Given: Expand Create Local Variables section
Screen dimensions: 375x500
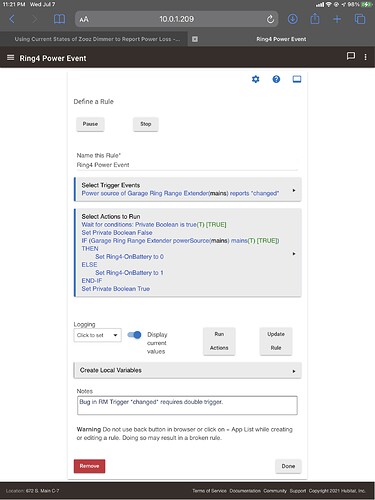Looking at the screenshot, I should point(187,370).
